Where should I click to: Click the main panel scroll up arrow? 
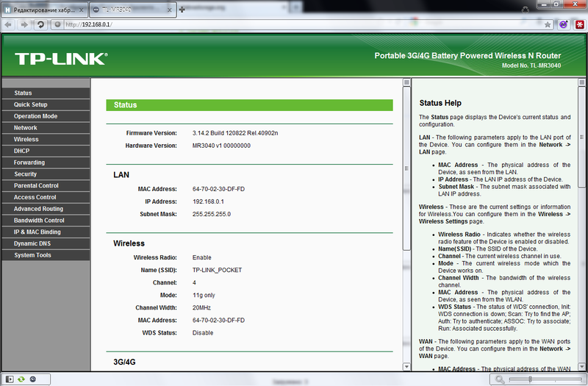click(x=406, y=82)
